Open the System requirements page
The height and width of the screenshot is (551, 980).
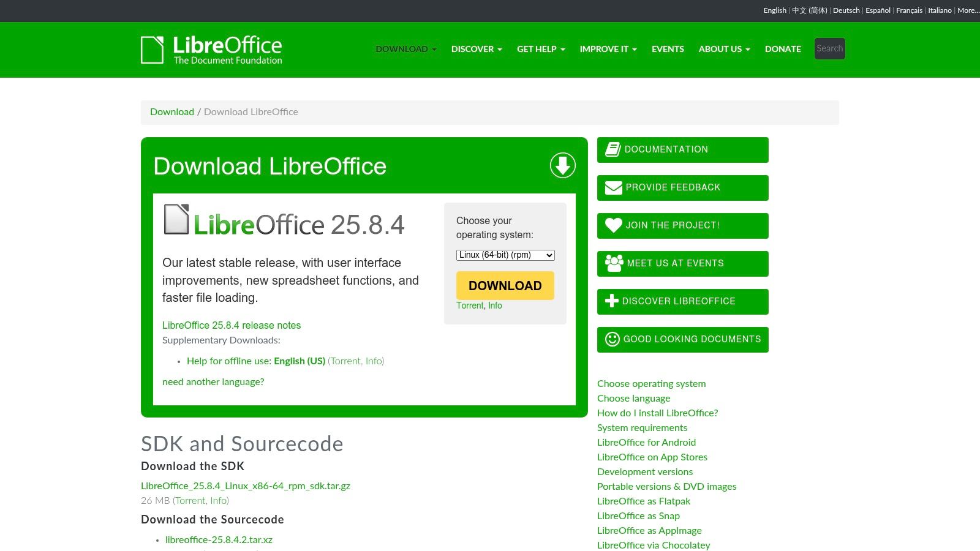642,427
